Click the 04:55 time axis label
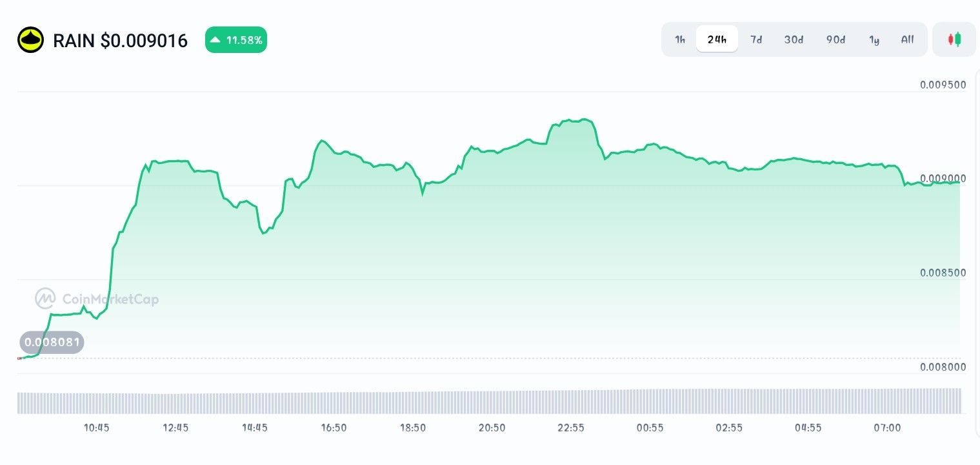Viewport: 980px width, 465px height. [x=808, y=428]
